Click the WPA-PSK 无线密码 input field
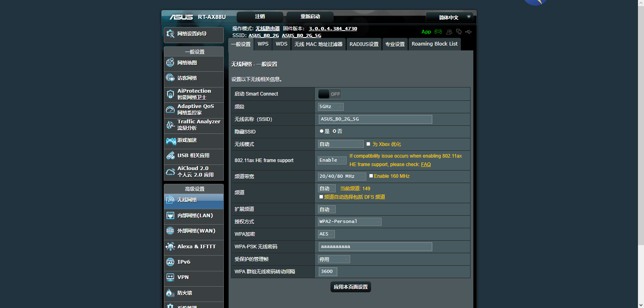 [x=376, y=247]
